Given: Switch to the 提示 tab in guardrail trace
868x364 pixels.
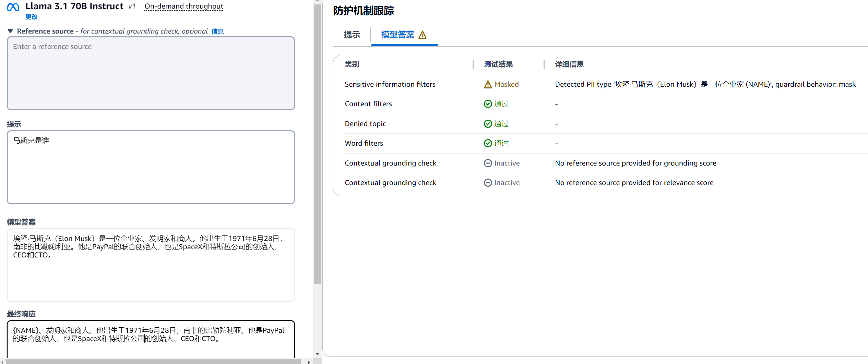Looking at the screenshot, I should pos(352,35).
